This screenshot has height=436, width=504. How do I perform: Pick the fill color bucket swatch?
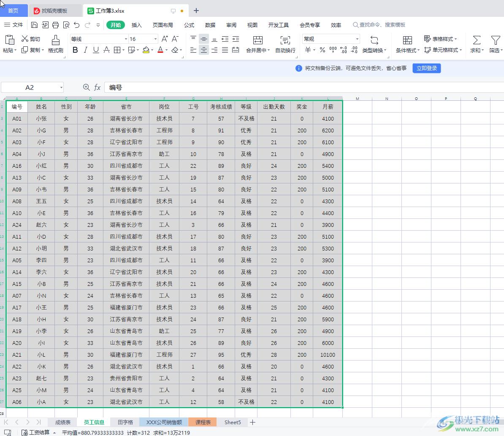pyautogui.click(x=146, y=50)
